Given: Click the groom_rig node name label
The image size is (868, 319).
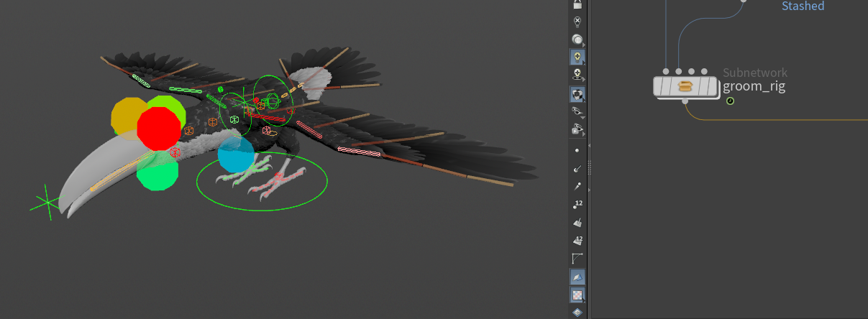Looking at the screenshot, I should tap(754, 87).
